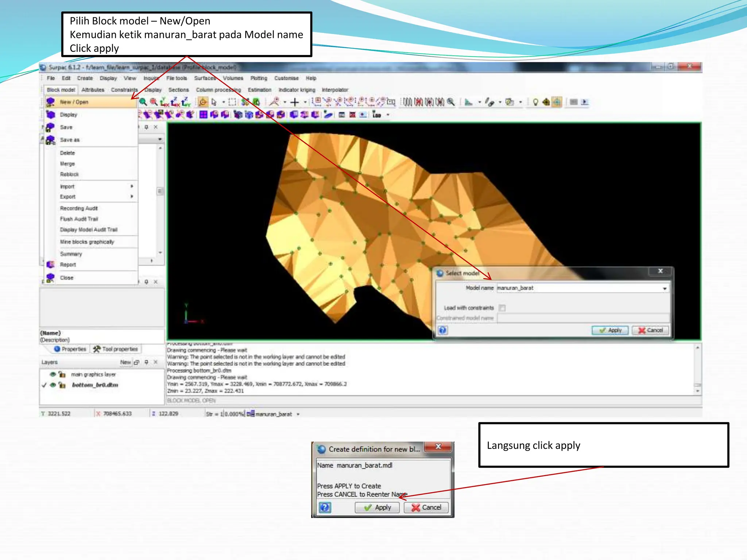Image resolution: width=747 pixels, height=560 pixels.
Task: Select the arrow pointer selection tool
Action: point(214,102)
